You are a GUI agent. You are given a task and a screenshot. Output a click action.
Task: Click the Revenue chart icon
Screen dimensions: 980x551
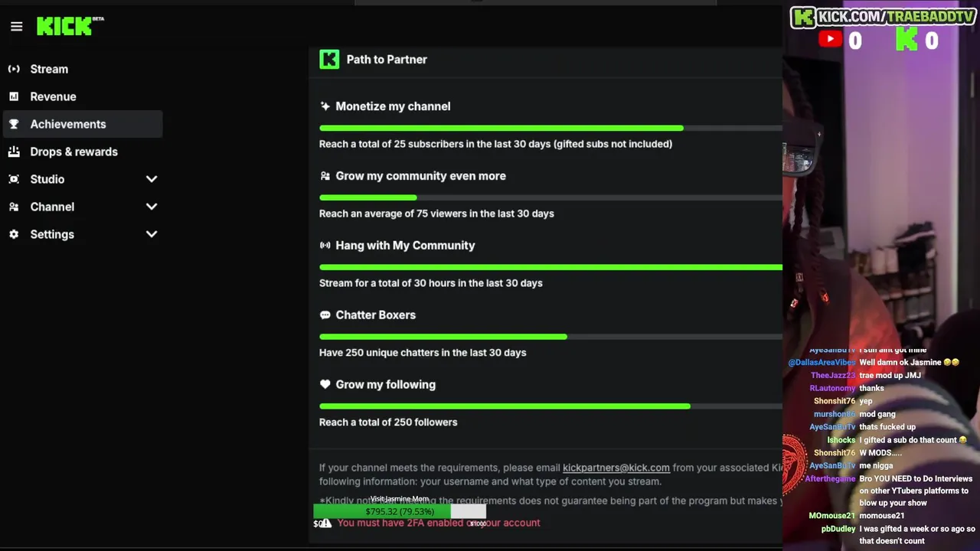tap(14, 96)
